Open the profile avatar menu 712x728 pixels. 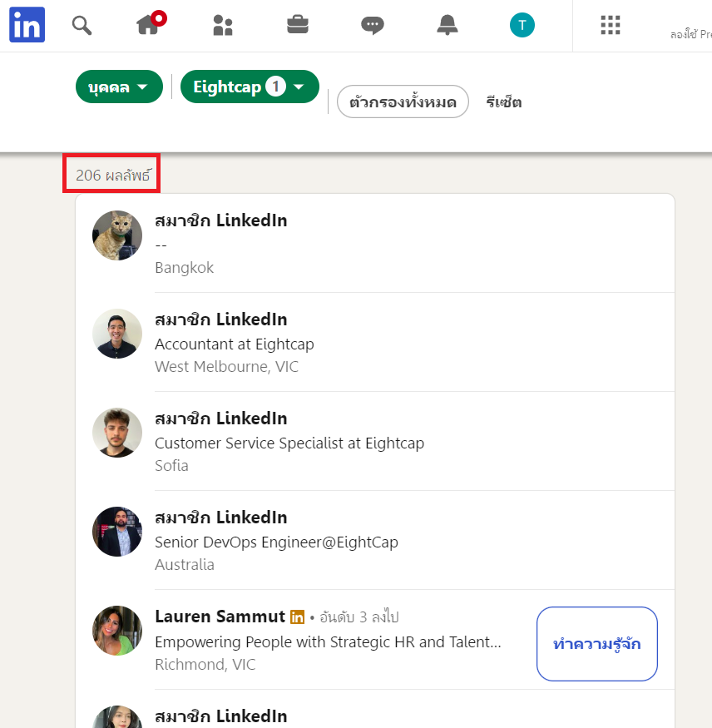tap(522, 26)
